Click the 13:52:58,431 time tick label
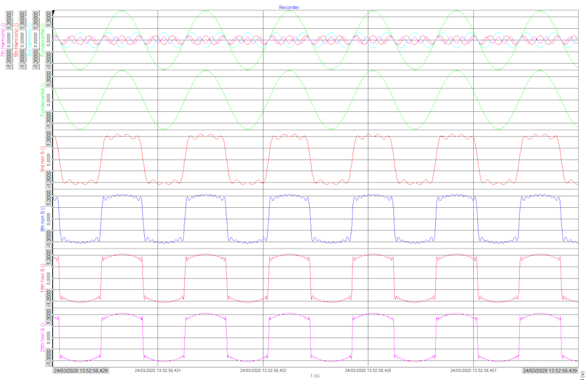 (157, 371)
